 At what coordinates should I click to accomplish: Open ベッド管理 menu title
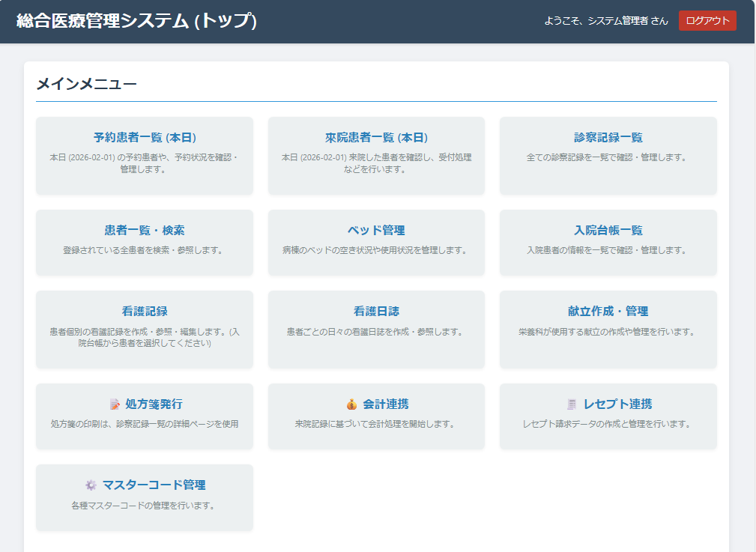click(376, 231)
